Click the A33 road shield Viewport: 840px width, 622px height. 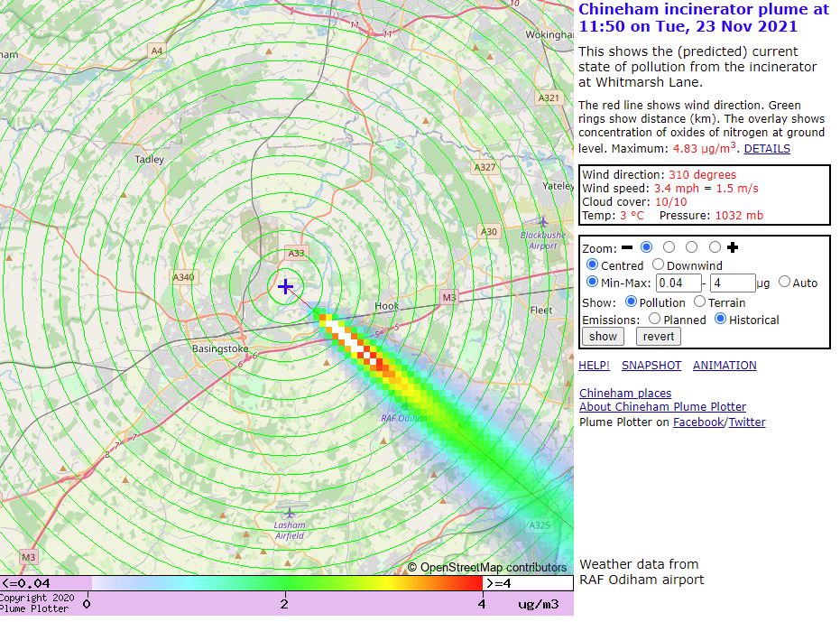(x=296, y=253)
